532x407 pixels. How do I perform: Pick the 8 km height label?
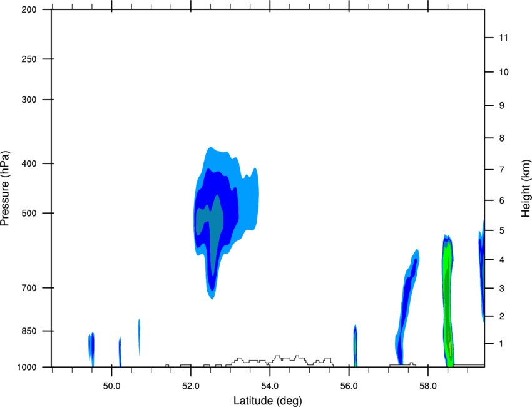click(501, 138)
